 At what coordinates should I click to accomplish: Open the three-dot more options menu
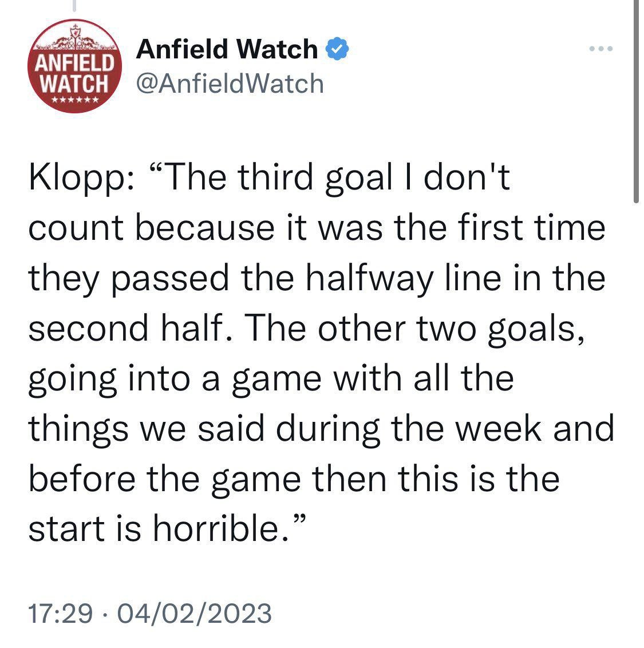tap(601, 49)
